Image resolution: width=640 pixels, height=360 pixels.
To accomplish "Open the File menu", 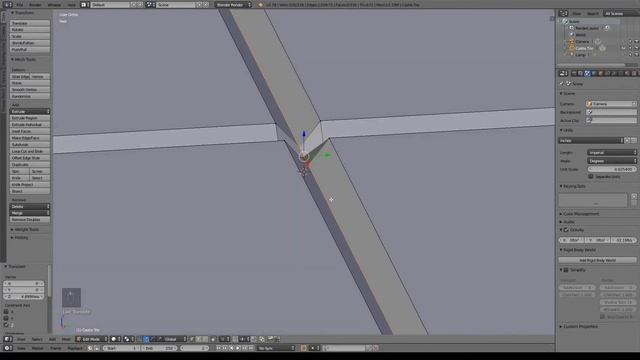I will (20, 4).
